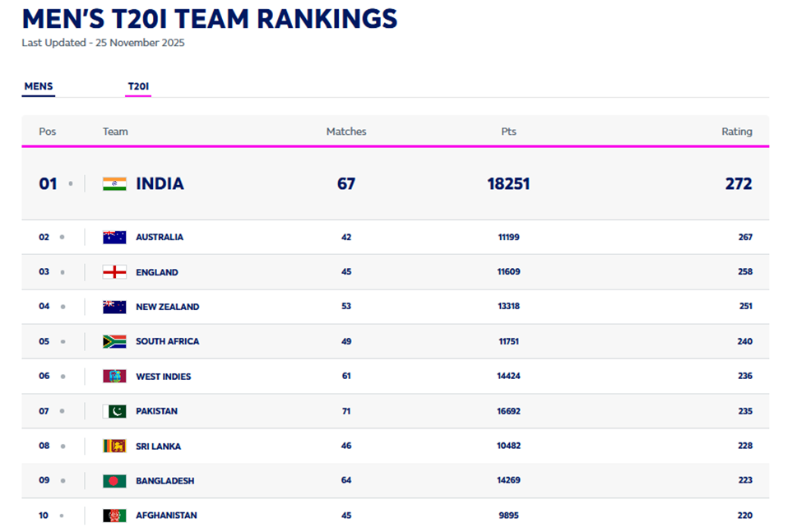Click the Pts column header
This screenshot has height=532, width=802.
pos(508,132)
